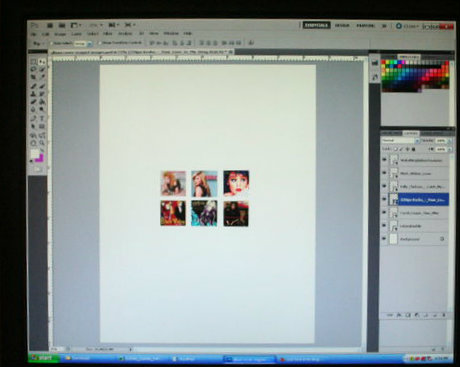Select the Hand tool in toolbox
460x367 pixels.
pos(33,143)
